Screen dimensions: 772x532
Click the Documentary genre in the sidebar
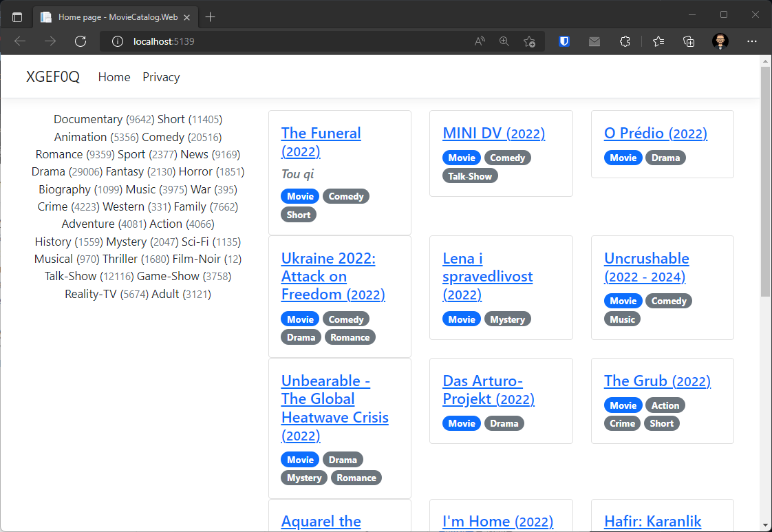(88, 119)
